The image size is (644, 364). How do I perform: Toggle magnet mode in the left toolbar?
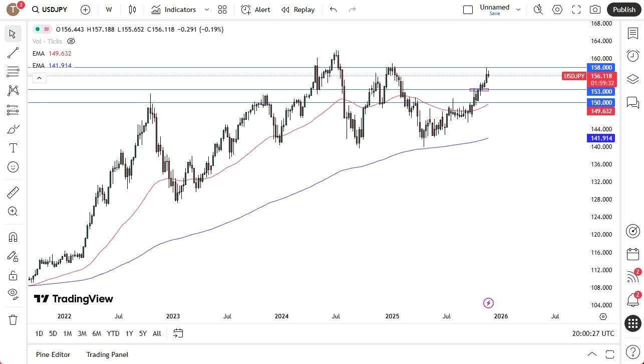(x=13, y=237)
